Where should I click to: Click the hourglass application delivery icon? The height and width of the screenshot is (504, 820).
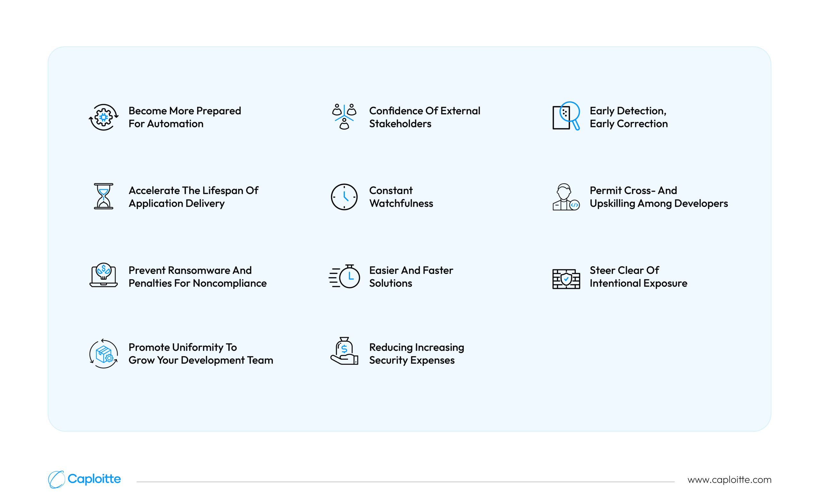pos(103,196)
